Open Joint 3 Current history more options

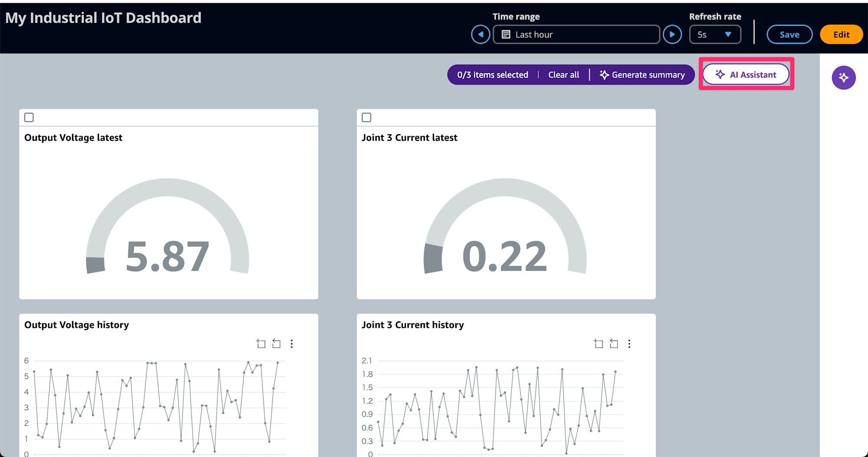[629, 344]
